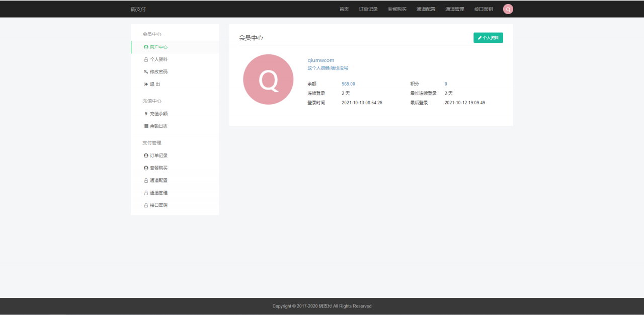Open 通道配置 in the top navigation

(426, 9)
